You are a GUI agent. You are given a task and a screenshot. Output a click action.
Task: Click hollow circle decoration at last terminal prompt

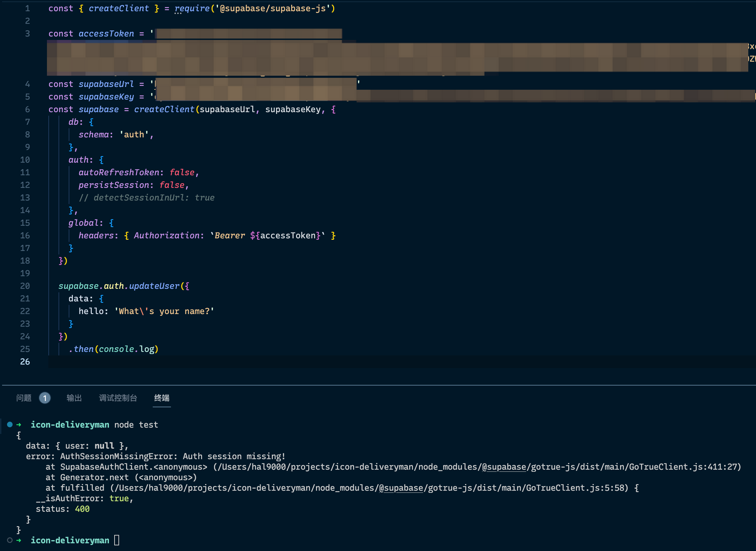pyautogui.click(x=10, y=540)
